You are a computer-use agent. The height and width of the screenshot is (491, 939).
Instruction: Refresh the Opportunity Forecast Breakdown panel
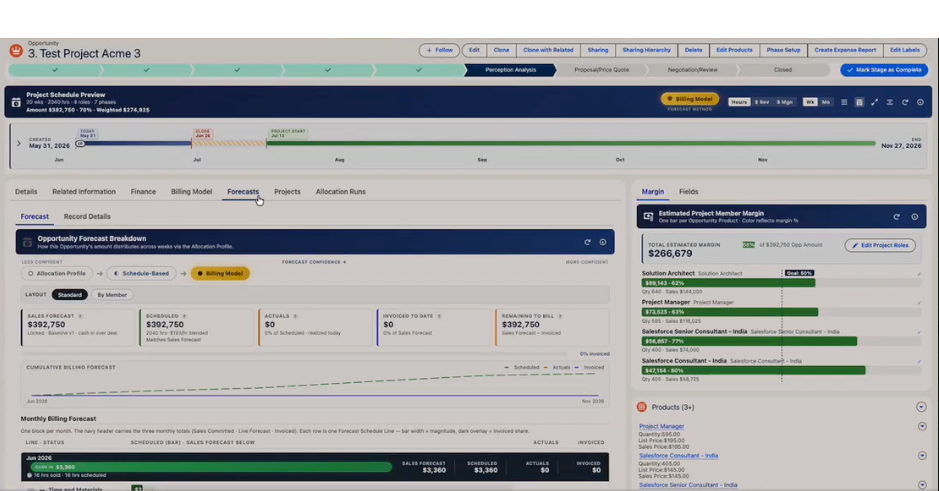[x=587, y=242]
